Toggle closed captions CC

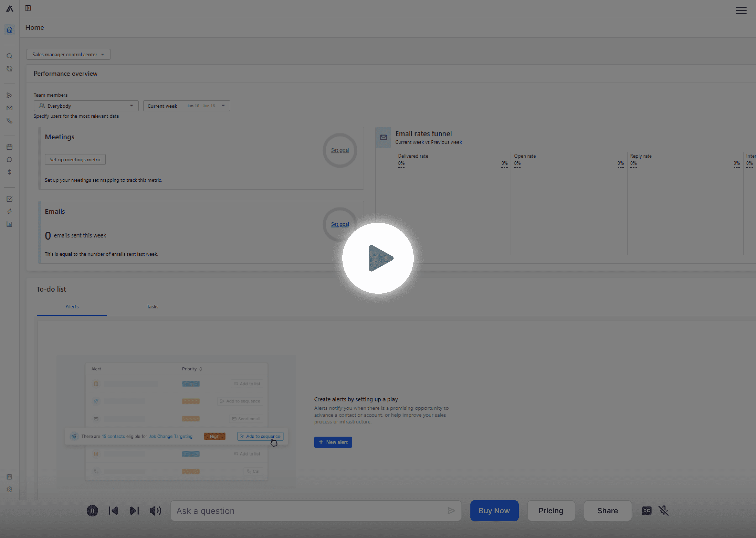pos(647,510)
